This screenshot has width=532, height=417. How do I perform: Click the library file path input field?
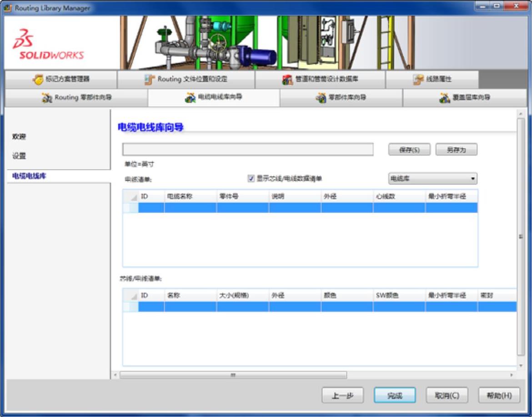point(248,150)
